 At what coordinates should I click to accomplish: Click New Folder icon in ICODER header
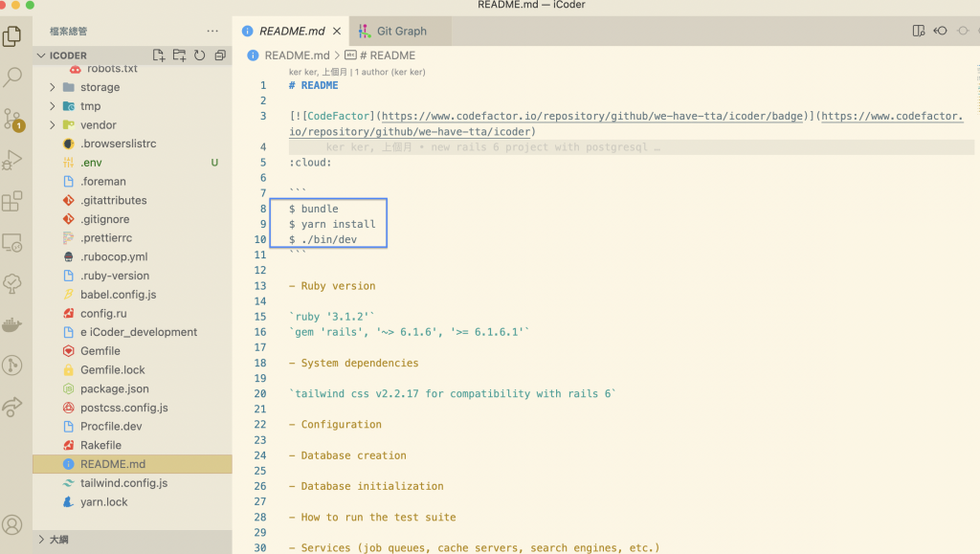click(x=179, y=55)
